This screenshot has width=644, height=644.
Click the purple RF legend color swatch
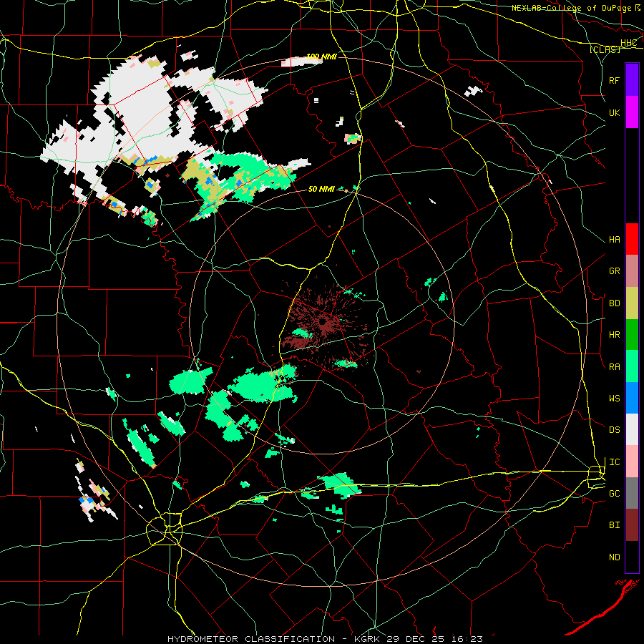click(x=632, y=80)
